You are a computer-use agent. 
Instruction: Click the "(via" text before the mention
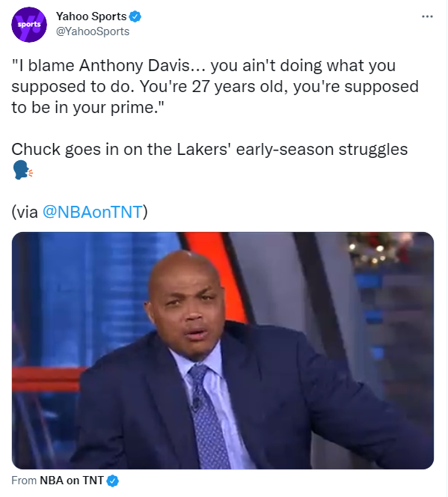25,212
